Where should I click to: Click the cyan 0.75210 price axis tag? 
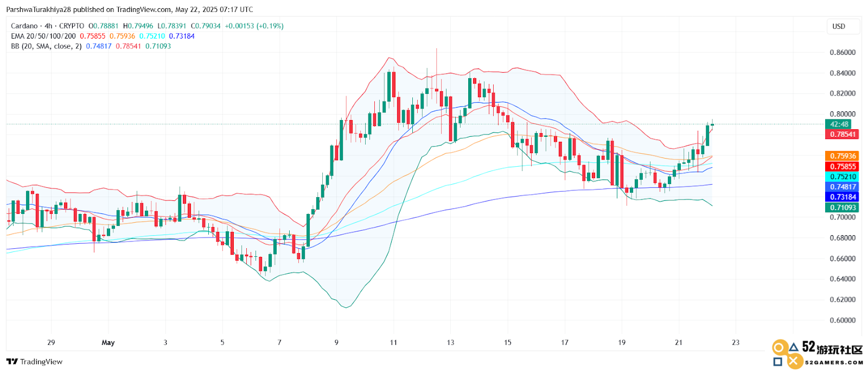point(842,177)
